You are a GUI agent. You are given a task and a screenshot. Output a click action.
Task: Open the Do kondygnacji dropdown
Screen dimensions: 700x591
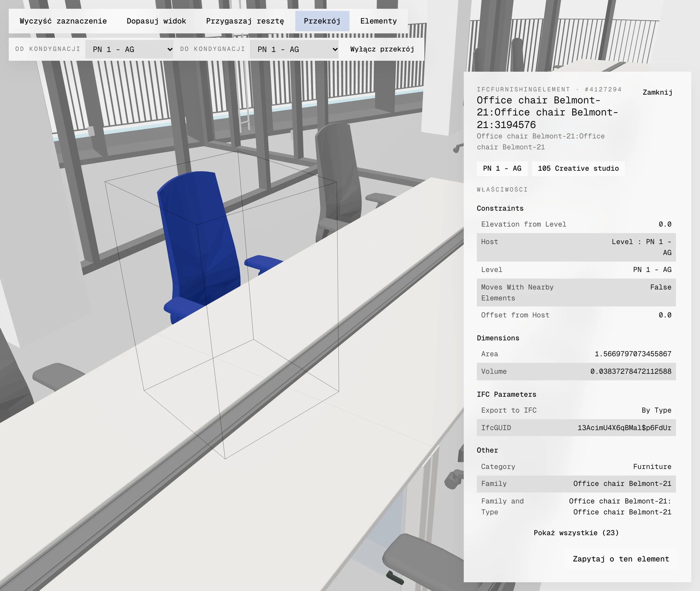tap(294, 49)
